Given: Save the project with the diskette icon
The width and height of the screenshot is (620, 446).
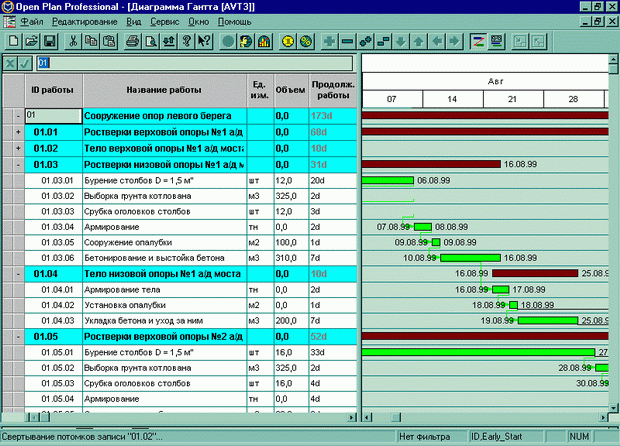Looking at the screenshot, I should pos(49,41).
